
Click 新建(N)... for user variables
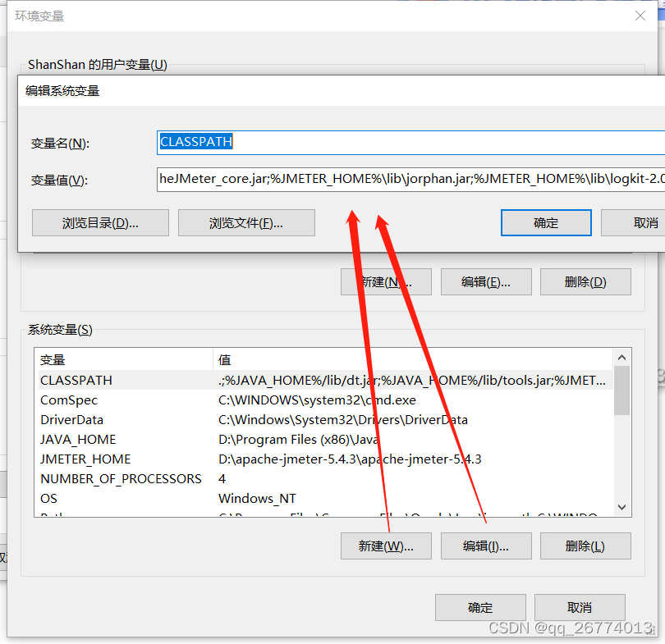coord(386,281)
